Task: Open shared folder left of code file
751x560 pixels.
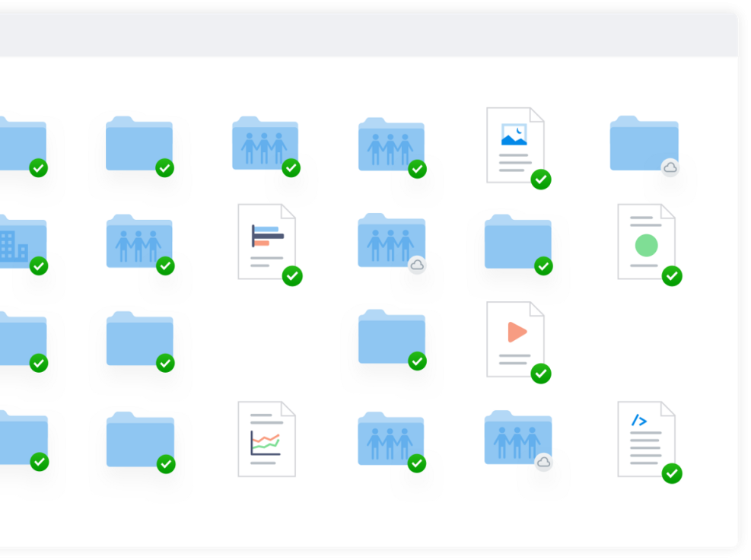Action: click(517, 437)
